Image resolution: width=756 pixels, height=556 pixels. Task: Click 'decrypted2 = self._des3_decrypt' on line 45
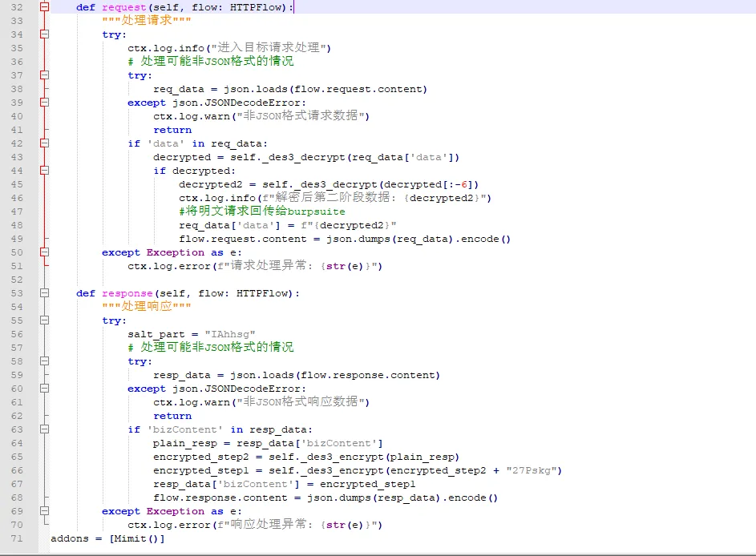point(329,184)
